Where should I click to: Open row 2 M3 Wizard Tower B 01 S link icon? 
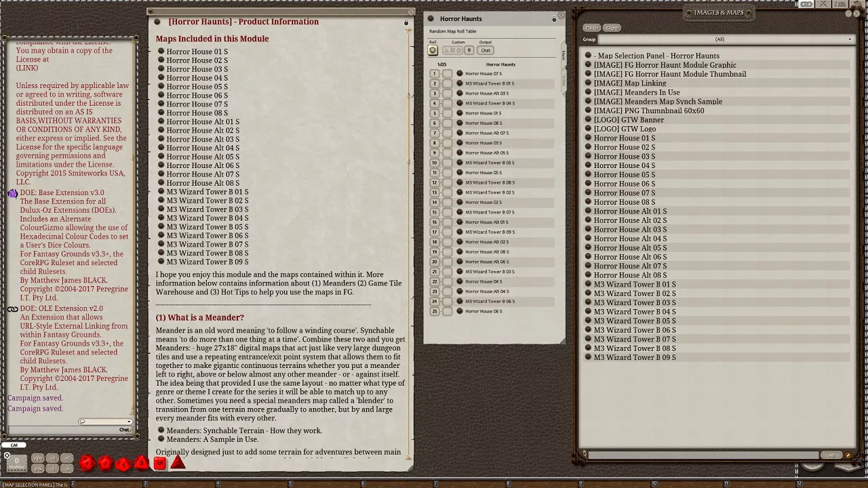(459, 83)
